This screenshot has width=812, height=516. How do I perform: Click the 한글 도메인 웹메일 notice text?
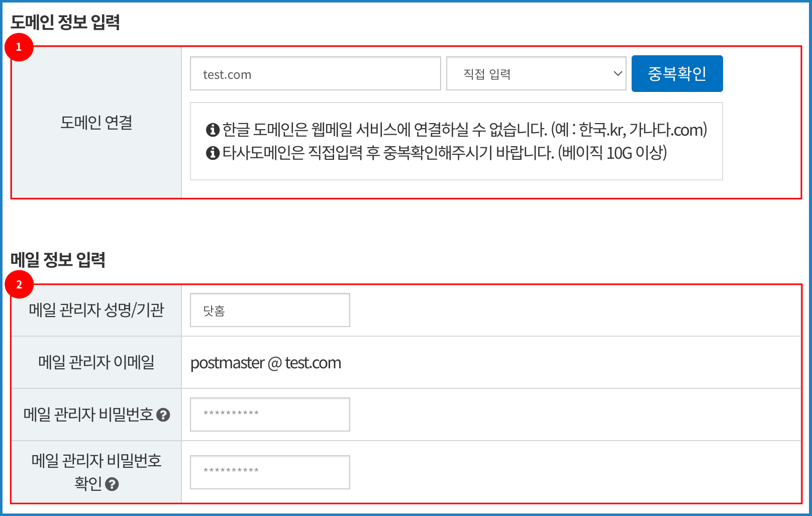click(464, 130)
